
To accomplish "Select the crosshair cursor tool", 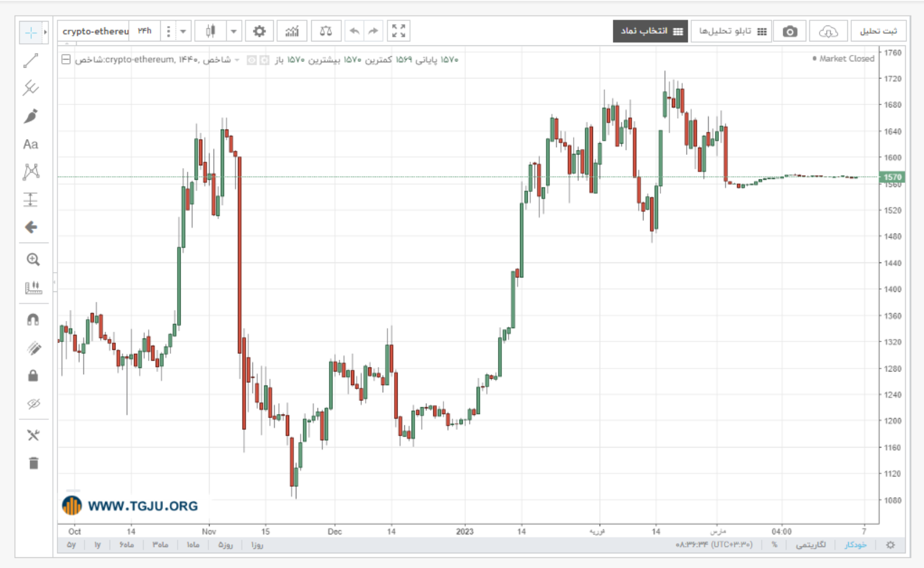I will (31, 32).
